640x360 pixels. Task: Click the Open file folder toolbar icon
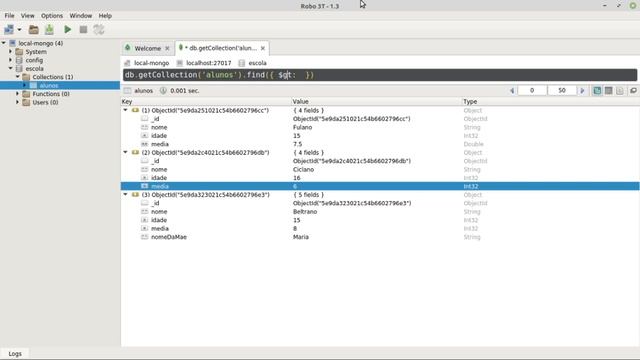click(34, 29)
